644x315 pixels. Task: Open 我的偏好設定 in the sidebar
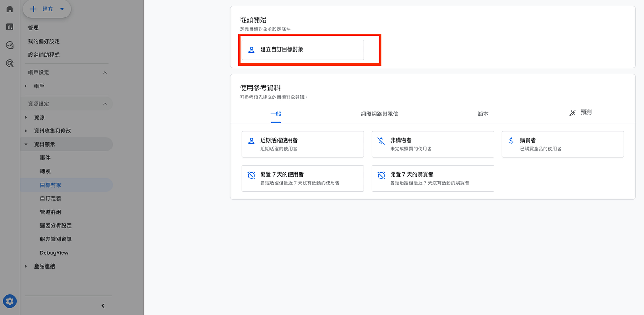click(44, 41)
